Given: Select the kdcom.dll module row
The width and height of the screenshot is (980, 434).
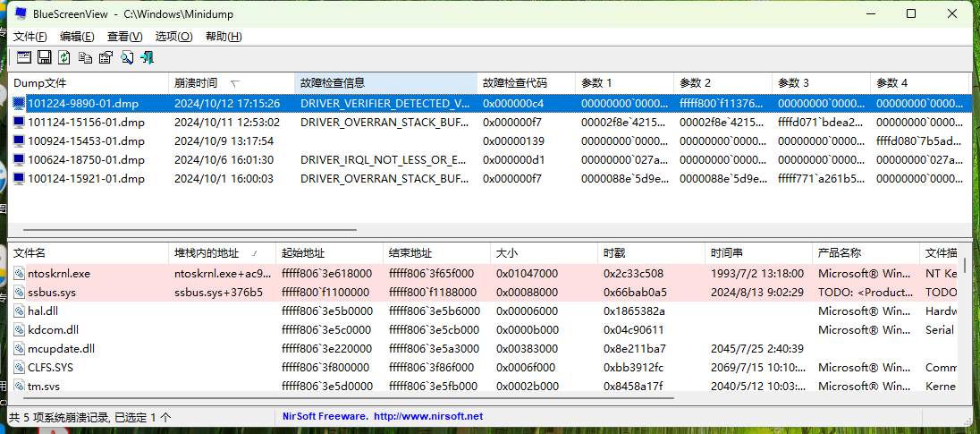Looking at the screenshot, I should tap(483, 329).
